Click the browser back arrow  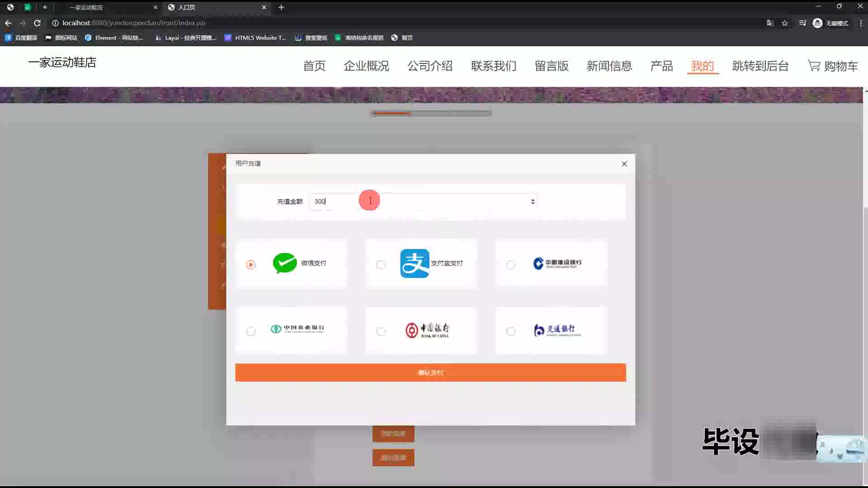[x=8, y=23]
